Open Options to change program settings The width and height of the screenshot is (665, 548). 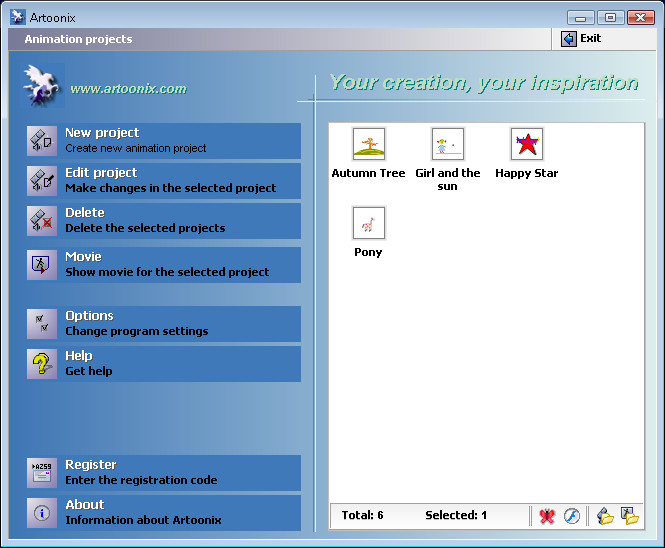click(x=164, y=324)
